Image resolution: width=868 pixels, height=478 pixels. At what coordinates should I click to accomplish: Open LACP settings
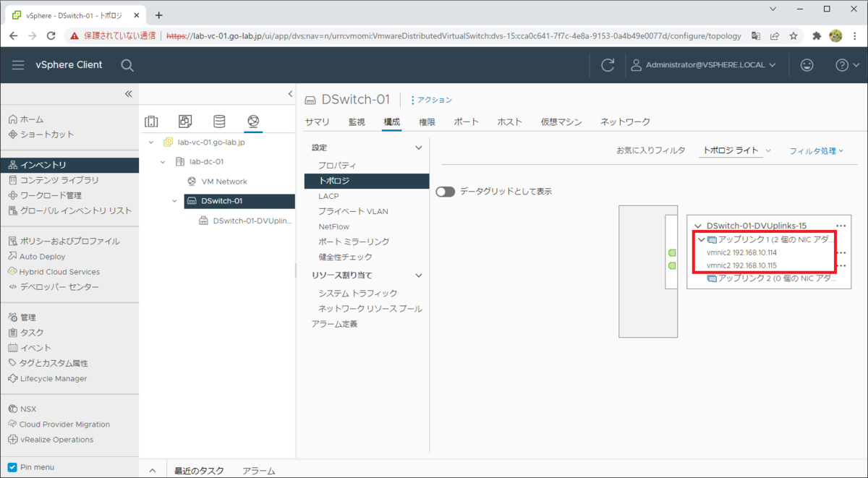pos(328,196)
